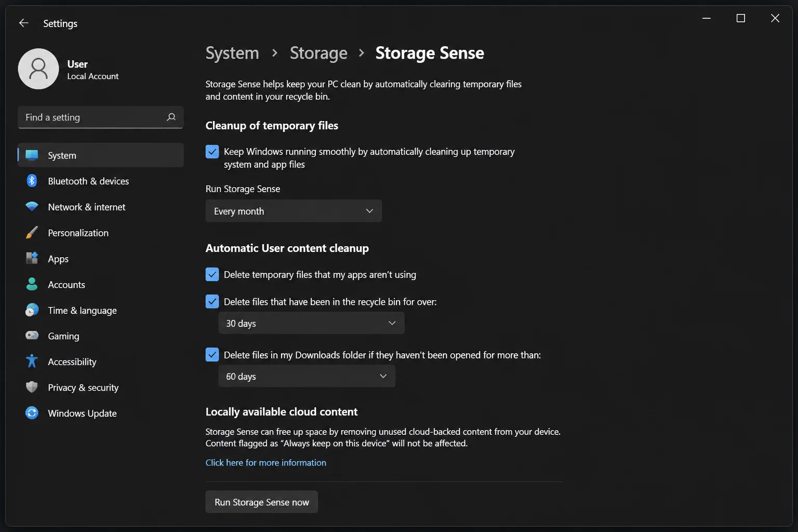Viewport: 798px width, 532px height.
Task: Navigate to System breadcrumb
Action: (x=232, y=53)
